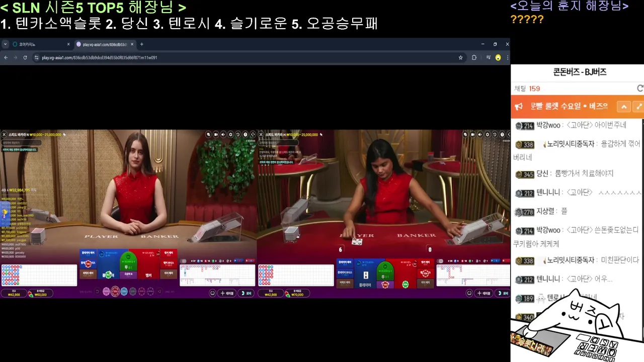Double bet x2 button in left game
The height and width of the screenshot is (362, 644).
(x=159, y=292)
